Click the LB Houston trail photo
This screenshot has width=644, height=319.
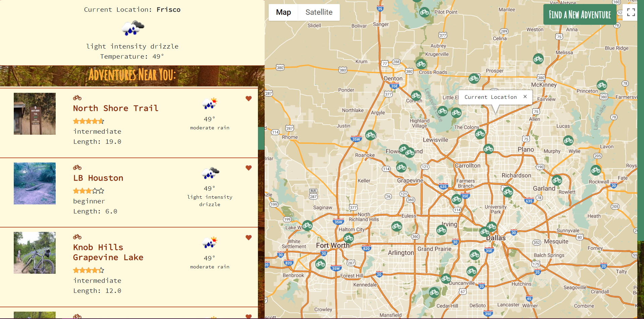coord(35,184)
